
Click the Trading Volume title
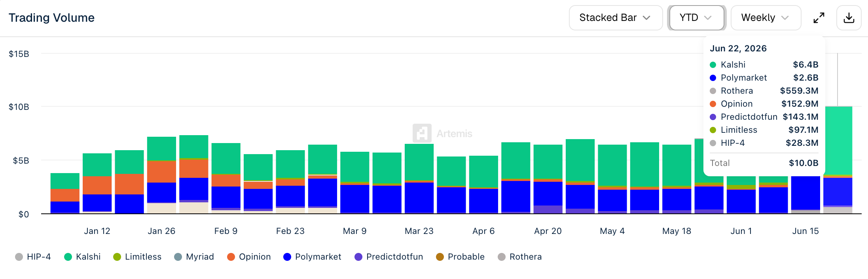[51, 18]
